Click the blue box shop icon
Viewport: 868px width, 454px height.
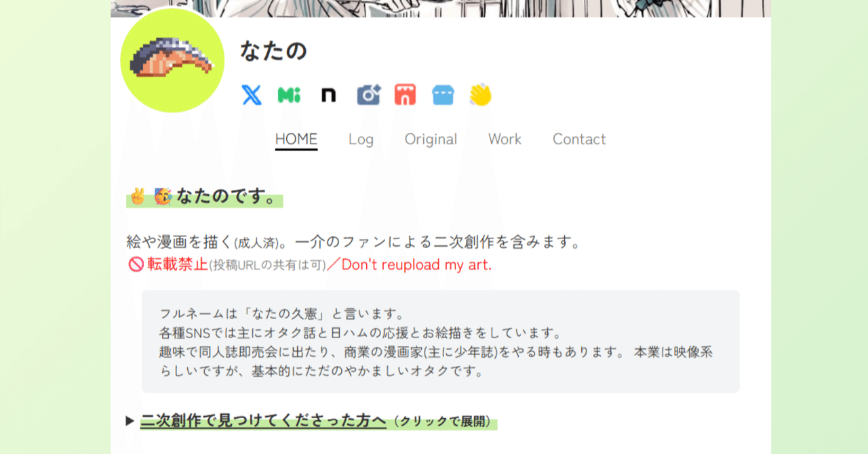(442, 95)
